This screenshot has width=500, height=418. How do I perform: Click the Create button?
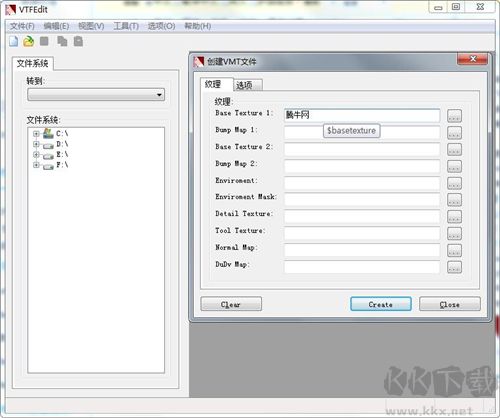pyautogui.click(x=381, y=304)
